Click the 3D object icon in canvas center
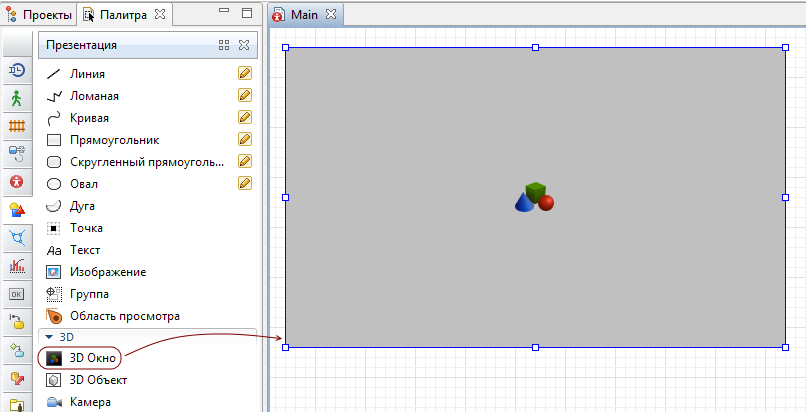Viewport: 806px width, 412px height. (x=534, y=197)
